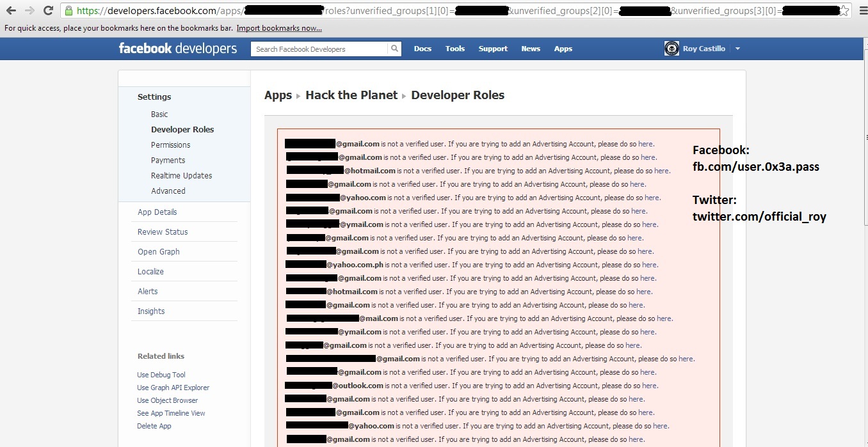This screenshot has height=447, width=868.
Task: Open account dropdown arrow beside Roy Castillo
Action: (x=737, y=49)
